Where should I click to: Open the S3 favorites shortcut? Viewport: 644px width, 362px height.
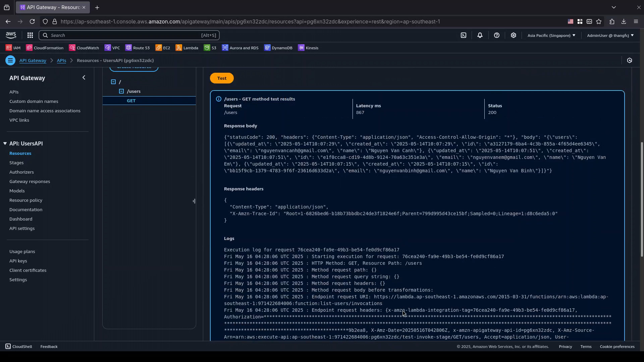coord(210,48)
